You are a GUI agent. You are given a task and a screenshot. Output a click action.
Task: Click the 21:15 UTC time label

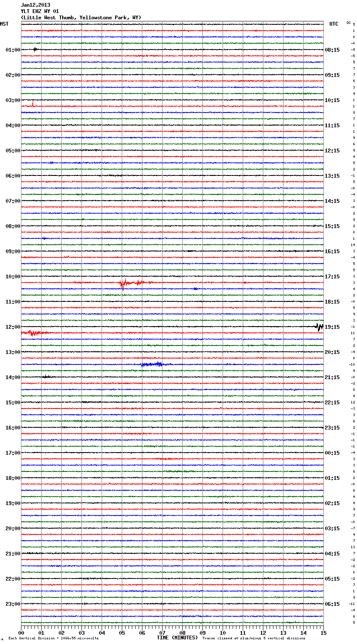click(332, 377)
